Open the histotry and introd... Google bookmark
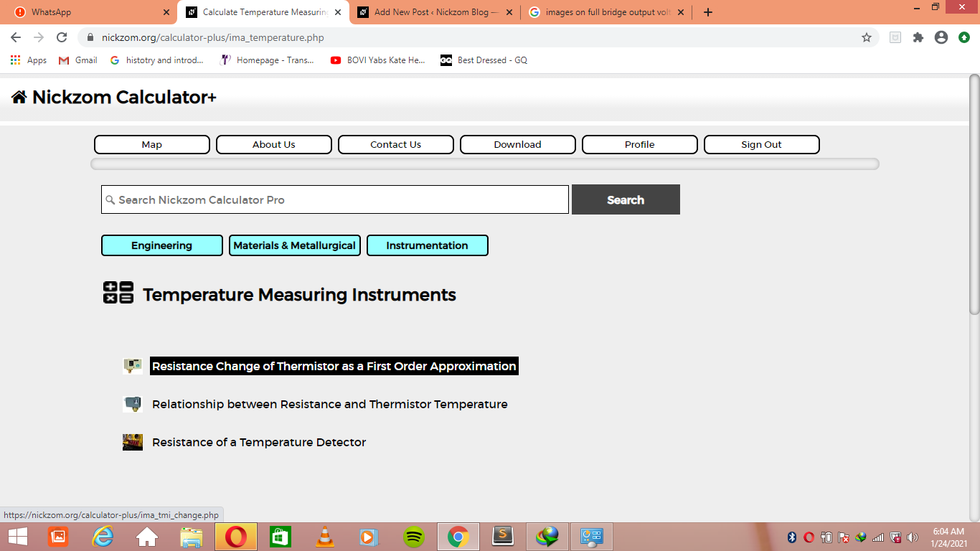Image resolution: width=980 pixels, height=551 pixels. (x=156, y=60)
